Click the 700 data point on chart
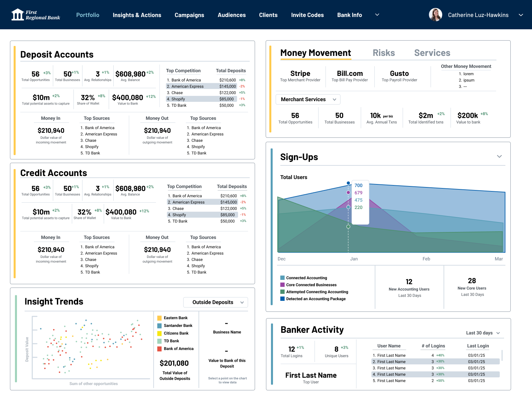Viewport: 532px width, 404px height. 348,183
